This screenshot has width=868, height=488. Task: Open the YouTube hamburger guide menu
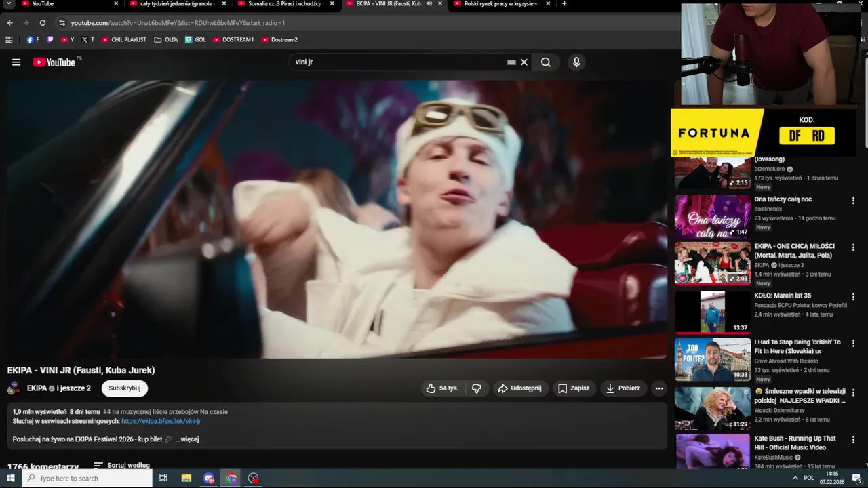coord(16,62)
